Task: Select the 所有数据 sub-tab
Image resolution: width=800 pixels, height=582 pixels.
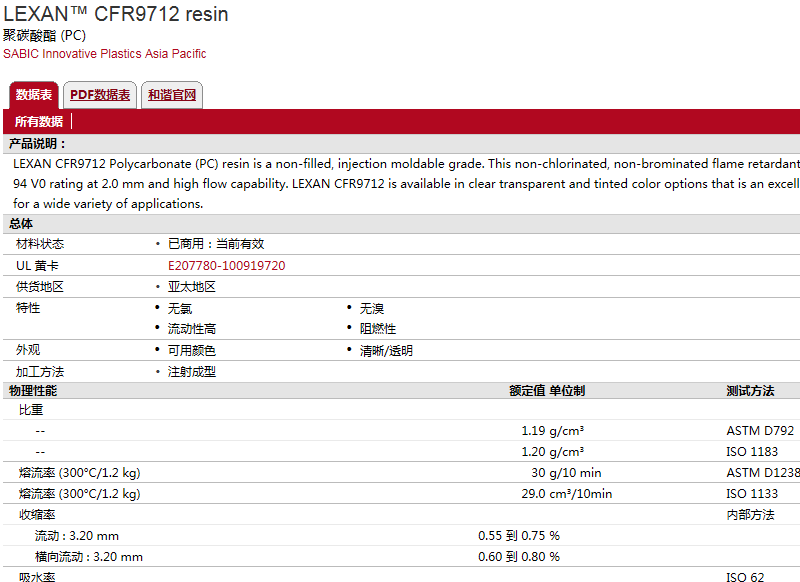Action: coord(39,121)
